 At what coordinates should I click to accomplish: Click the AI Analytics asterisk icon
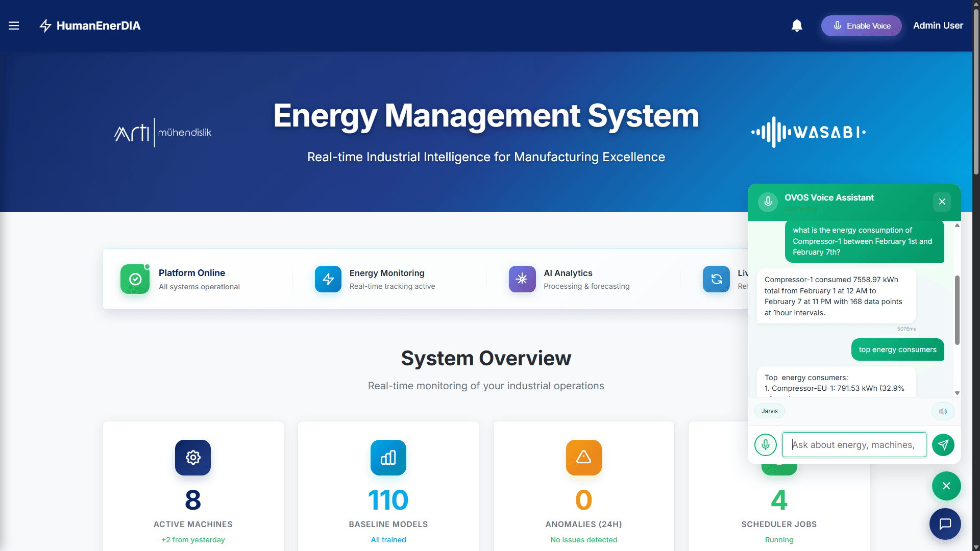[522, 279]
